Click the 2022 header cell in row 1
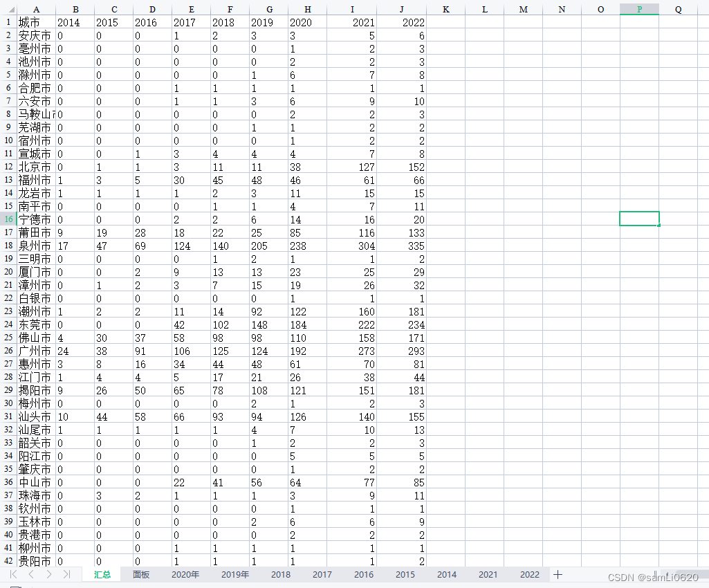 401,23
